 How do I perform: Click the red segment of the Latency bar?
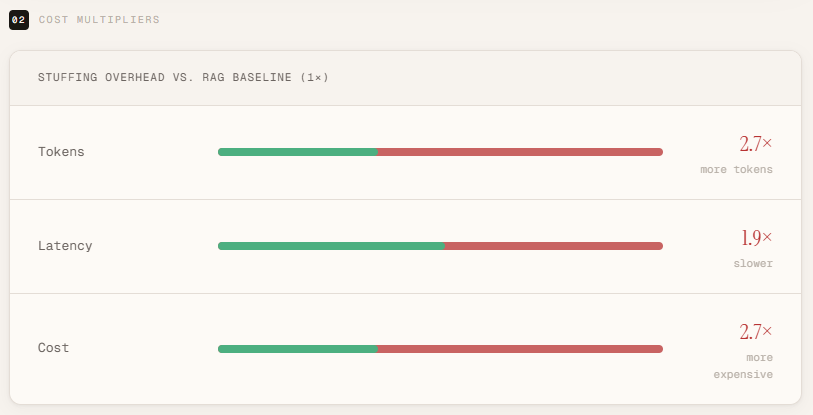(x=553, y=246)
